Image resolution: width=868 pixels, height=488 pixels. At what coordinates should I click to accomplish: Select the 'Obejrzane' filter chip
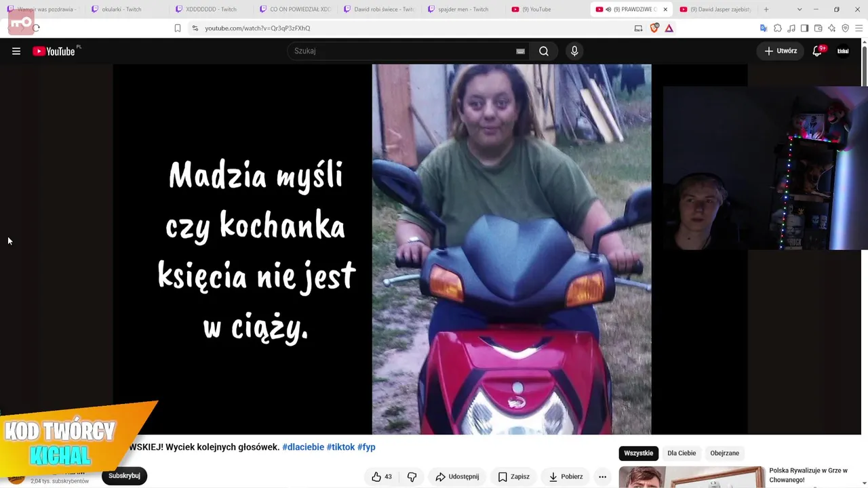[x=724, y=453]
